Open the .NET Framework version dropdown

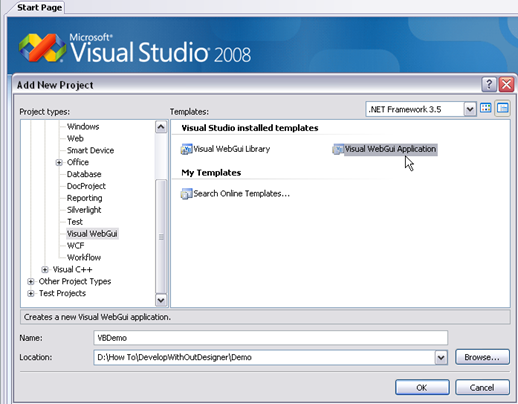(x=470, y=109)
